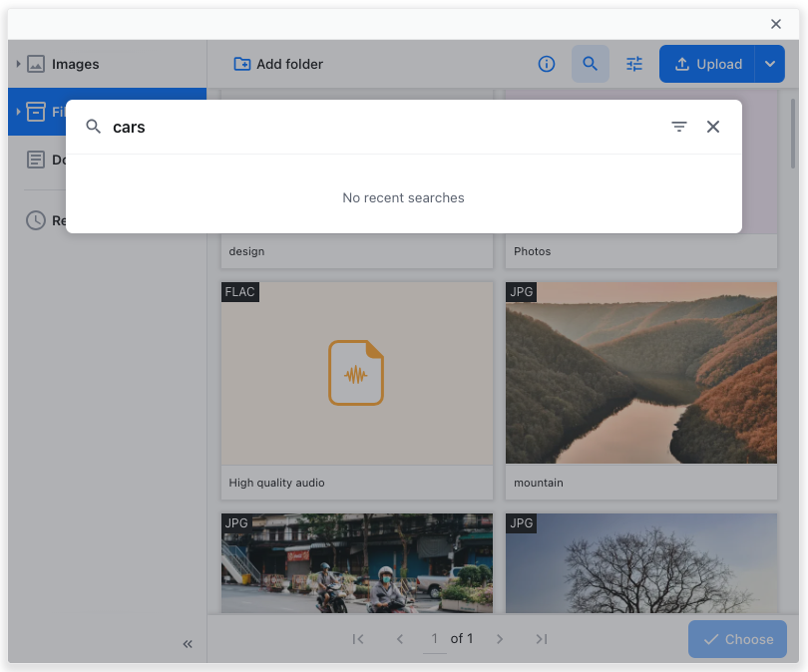
Task: Confirm selection with the Choose button
Action: point(737,639)
